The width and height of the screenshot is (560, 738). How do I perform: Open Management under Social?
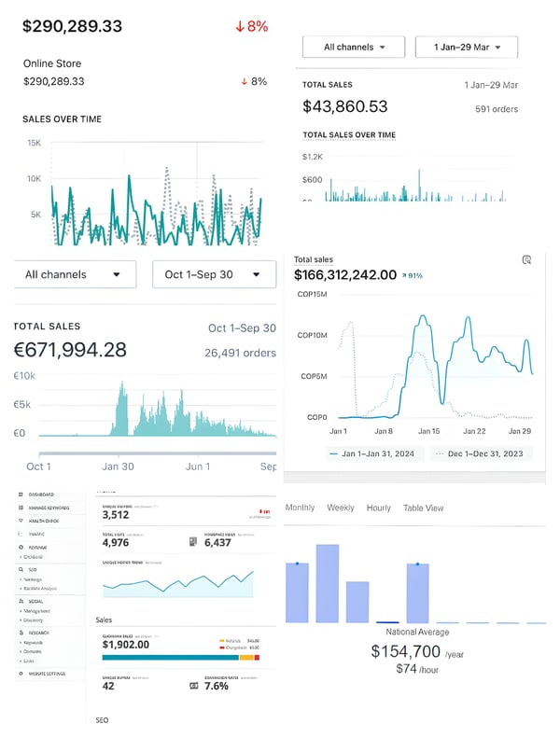click(36, 611)
